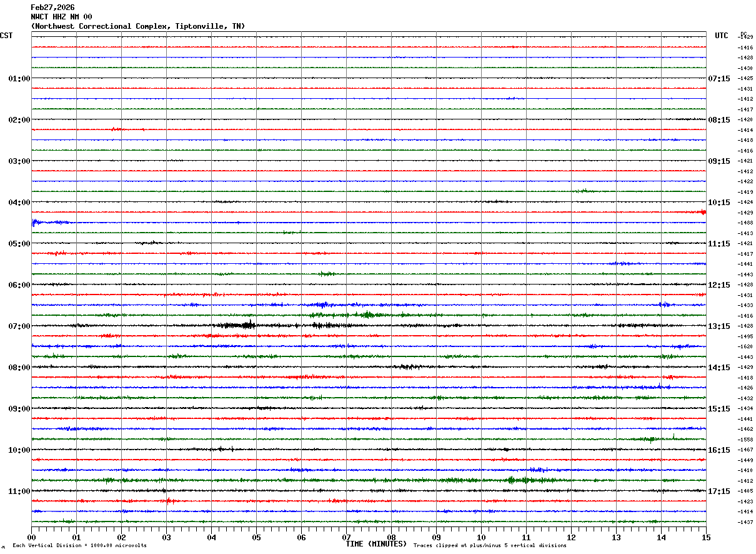Click minute marker 05 on bottom axis
756x554 pixels.
[x=256, y=537]
